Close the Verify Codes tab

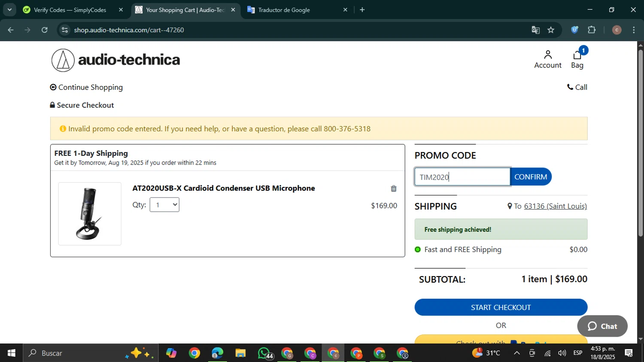point(121,10)
